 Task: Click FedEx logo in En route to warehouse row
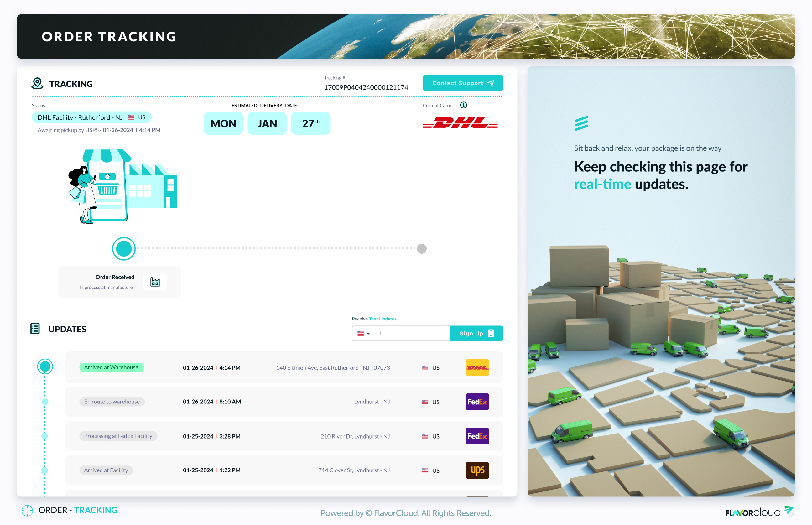[477, 402]
